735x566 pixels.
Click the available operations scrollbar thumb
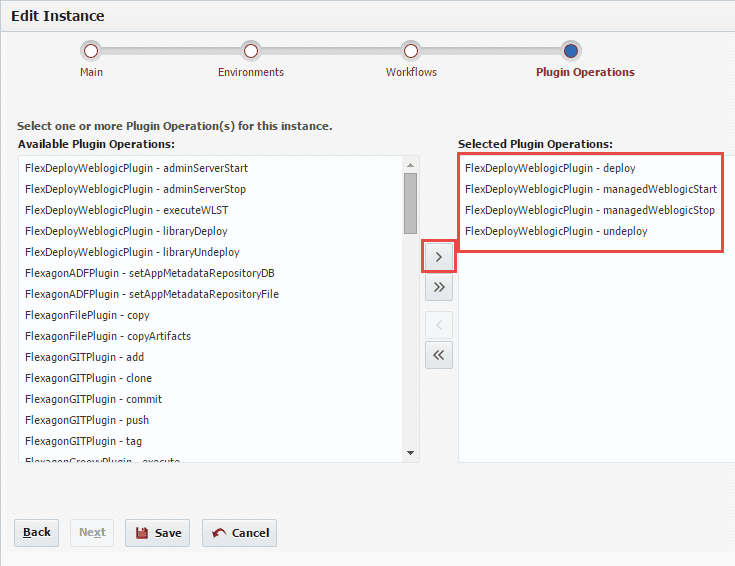(x=411, y=203)
